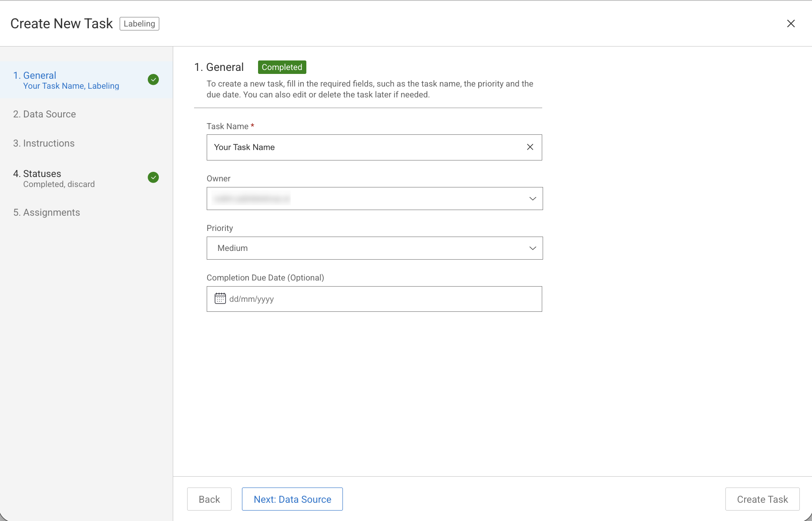This screenshot has width=812, height=521.
Task: Open the Instructions step
Action: 87,143
